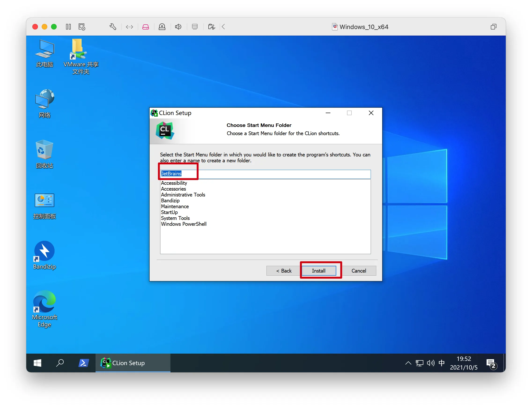This screenshot has height=407, width=532.
Task: Open shared folder toolbar icon
Action: (211, 27)
